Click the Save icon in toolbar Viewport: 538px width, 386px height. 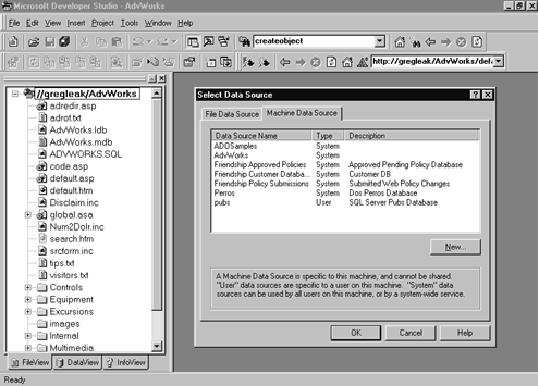(x=50, y=42)
